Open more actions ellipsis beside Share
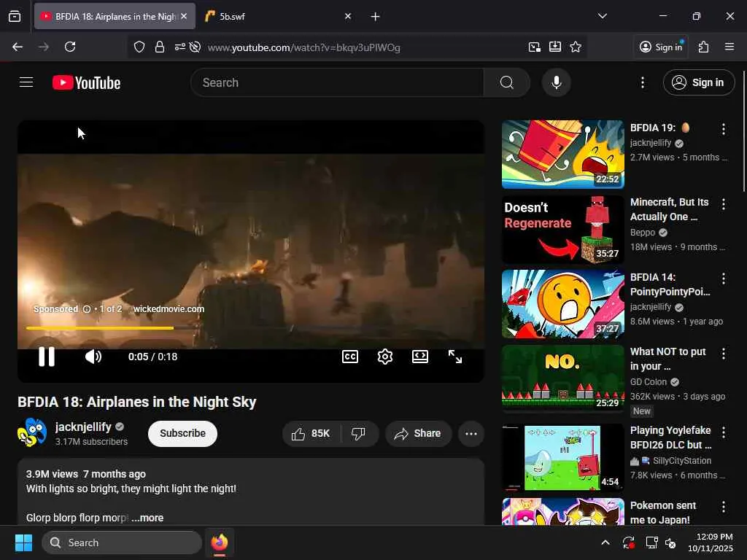747x560 pixels. pos(471,433)
